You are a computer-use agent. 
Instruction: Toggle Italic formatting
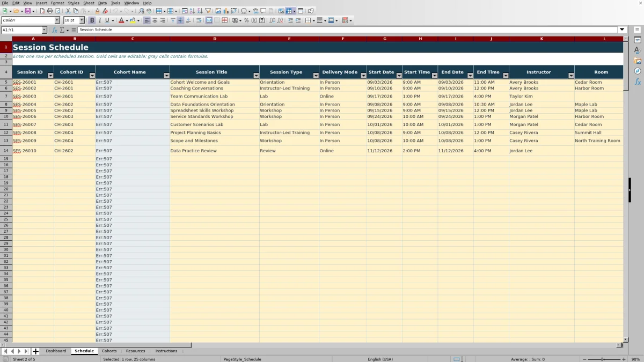coord(99,20)
